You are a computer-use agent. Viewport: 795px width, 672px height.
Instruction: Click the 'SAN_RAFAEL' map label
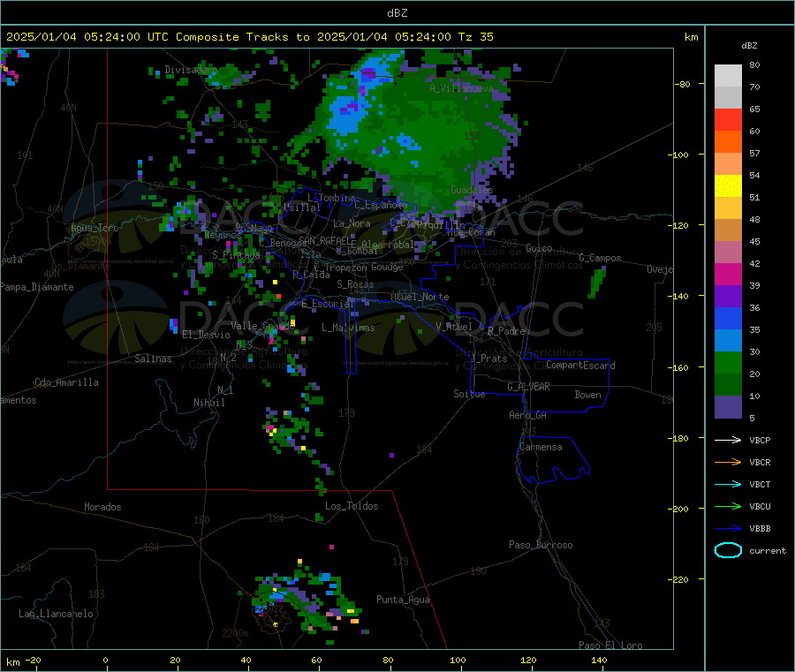[323, 240]
